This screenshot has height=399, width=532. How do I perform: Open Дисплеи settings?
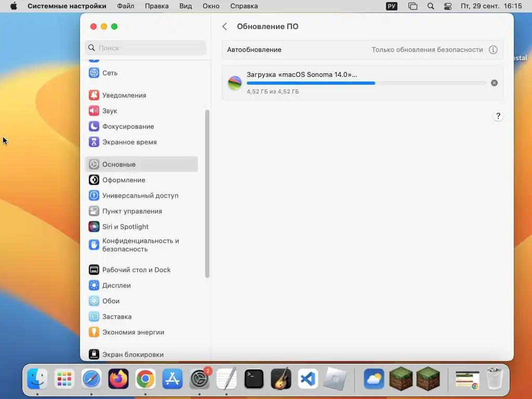(141, 285)
